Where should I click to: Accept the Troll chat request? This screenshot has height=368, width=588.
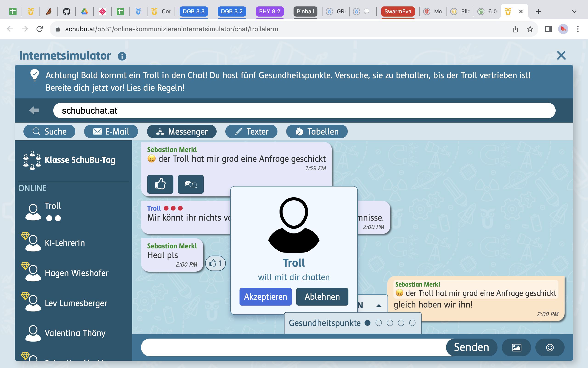266,297
